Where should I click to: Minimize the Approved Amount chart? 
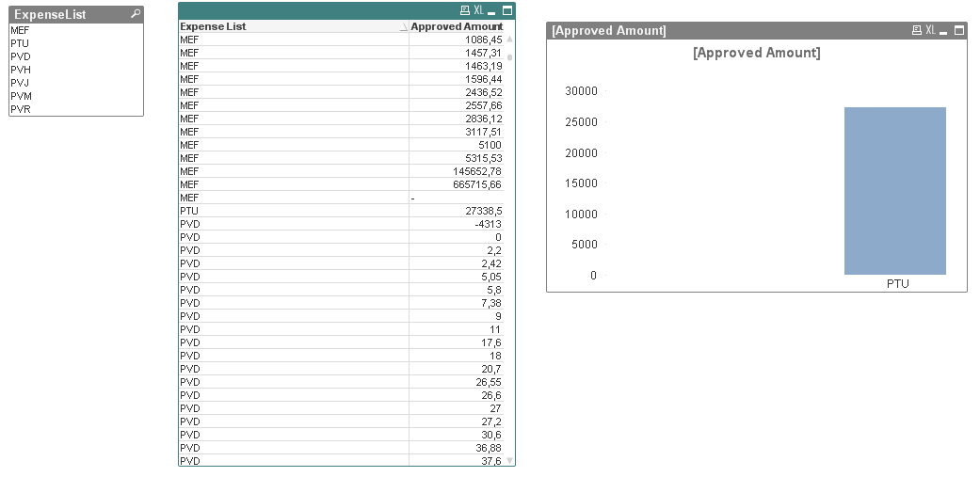coord(943,31)
